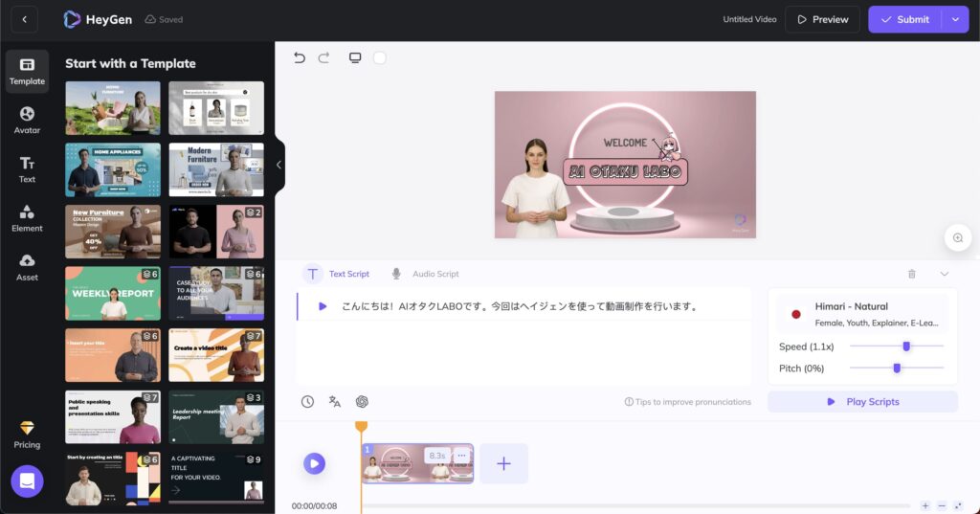Image resolution: width=980 pixels, height=514 pixels.
Task: Open the support chat bubble
Action: coord(27,480)
